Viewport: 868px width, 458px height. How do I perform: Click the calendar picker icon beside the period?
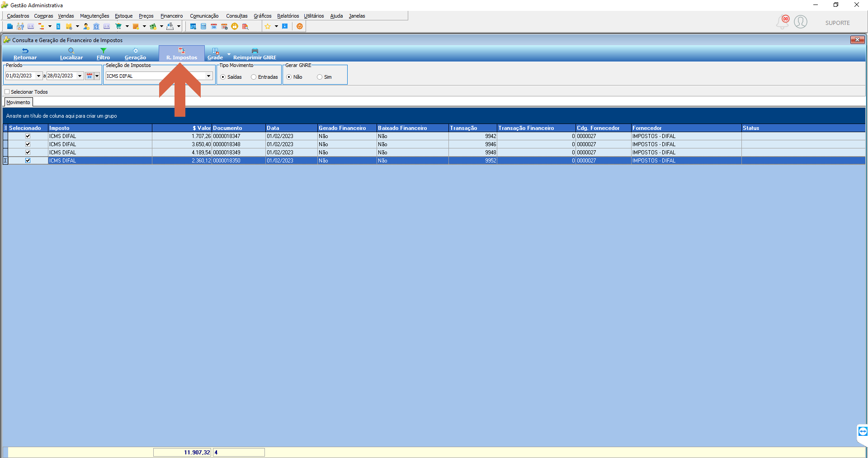(x=90, y=76)
